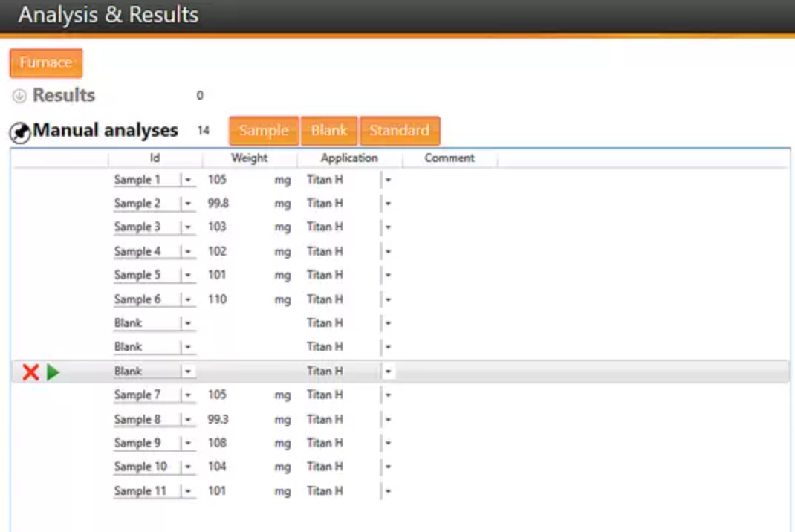Select the Sample 7 row Id field
Viewport: 795px width, 532px height.
[x=145, y=395]
